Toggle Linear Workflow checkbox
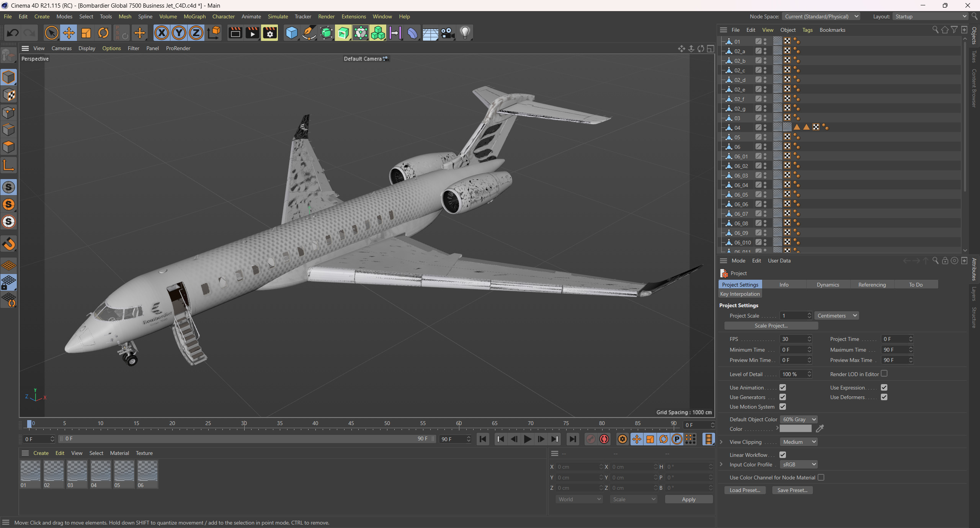 click(x=783, y=455)
